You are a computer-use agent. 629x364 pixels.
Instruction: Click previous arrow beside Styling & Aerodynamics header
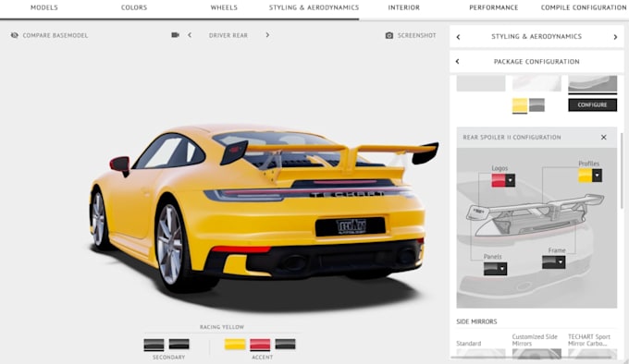pyautogui.click(x=458, y=37)
